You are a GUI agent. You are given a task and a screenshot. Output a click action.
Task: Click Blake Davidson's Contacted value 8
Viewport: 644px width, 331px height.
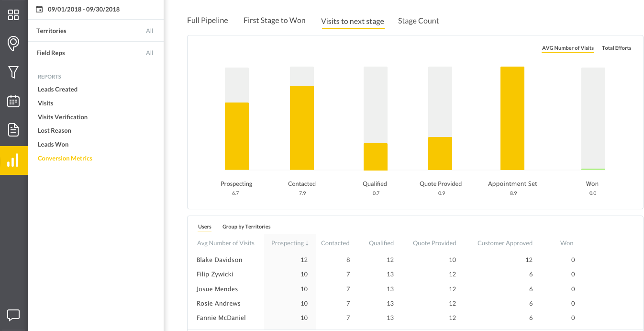tap(348, 260)
